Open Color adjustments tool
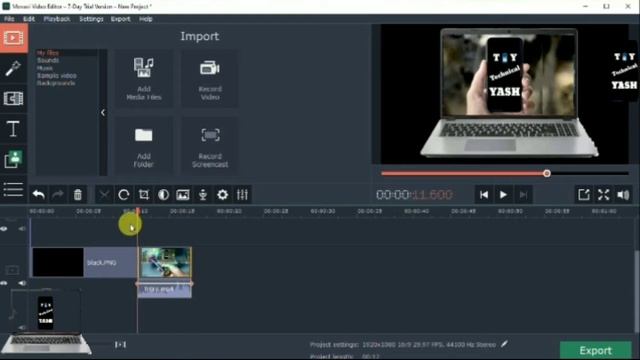This screenshot has width=640, height=360. (163, 195)
